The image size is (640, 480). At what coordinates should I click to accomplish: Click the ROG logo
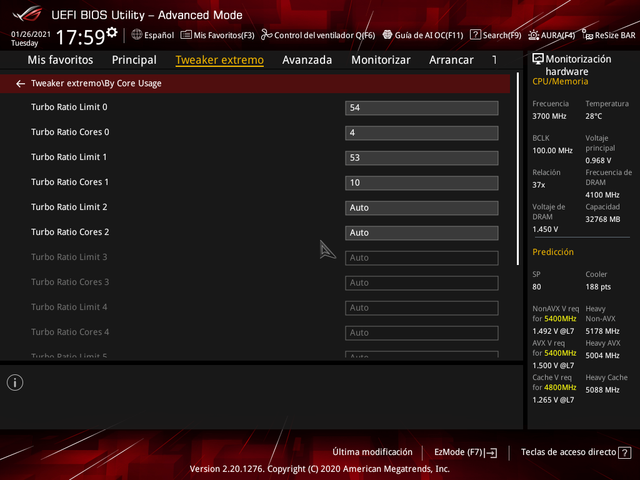point(27,14)
